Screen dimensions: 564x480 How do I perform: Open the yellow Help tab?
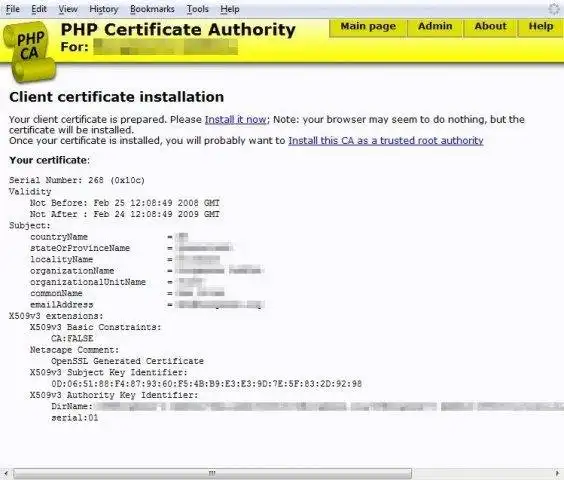tap(541, 27)
